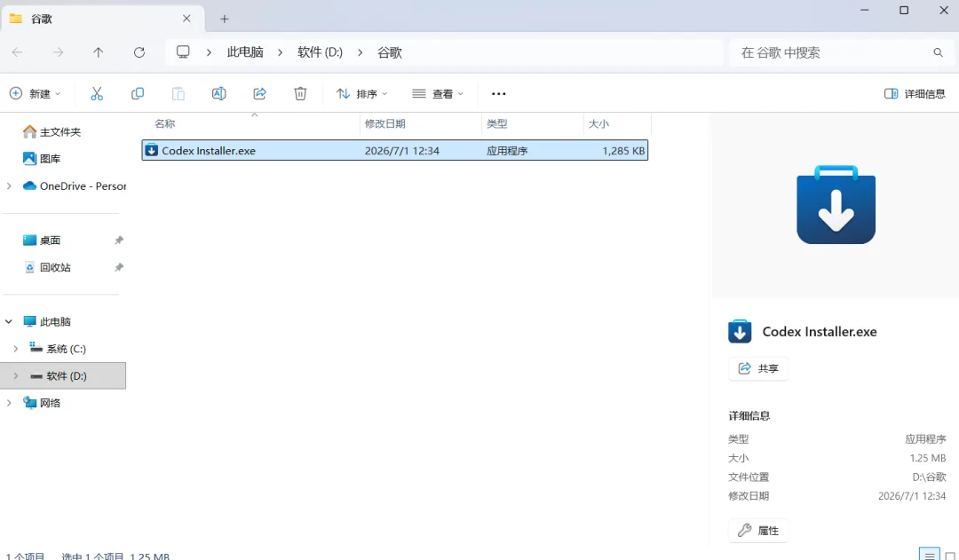
Task: Open the 新建 dropdown
Action: pos(36,93)
